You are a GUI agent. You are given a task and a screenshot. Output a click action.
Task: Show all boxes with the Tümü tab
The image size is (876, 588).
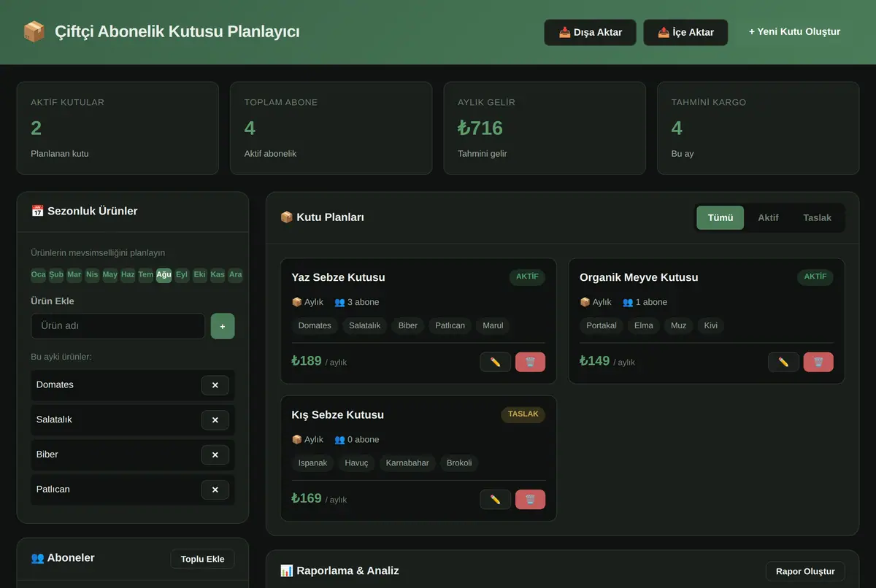721,218
